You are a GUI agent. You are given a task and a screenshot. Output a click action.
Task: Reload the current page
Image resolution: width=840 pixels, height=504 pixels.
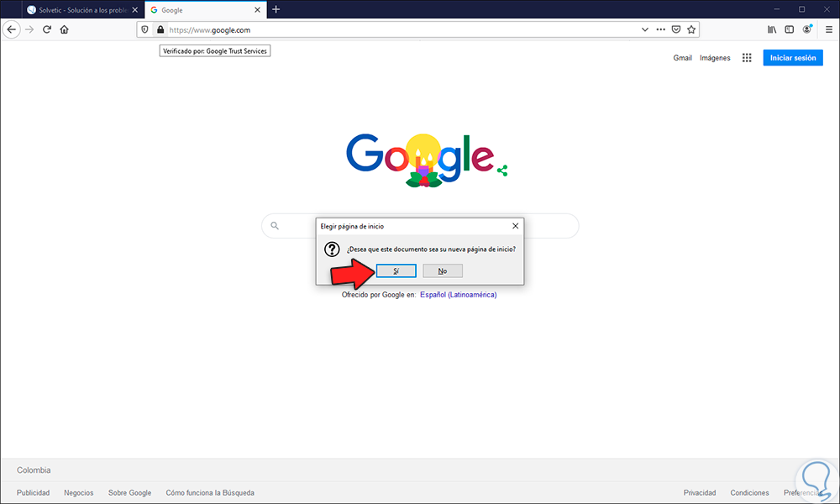point(47,29)
